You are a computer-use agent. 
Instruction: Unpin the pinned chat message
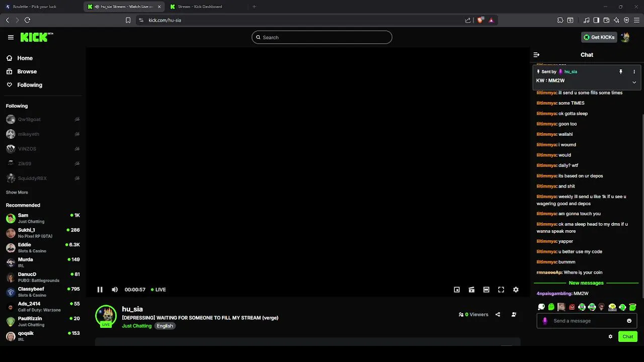coord(621,71)
